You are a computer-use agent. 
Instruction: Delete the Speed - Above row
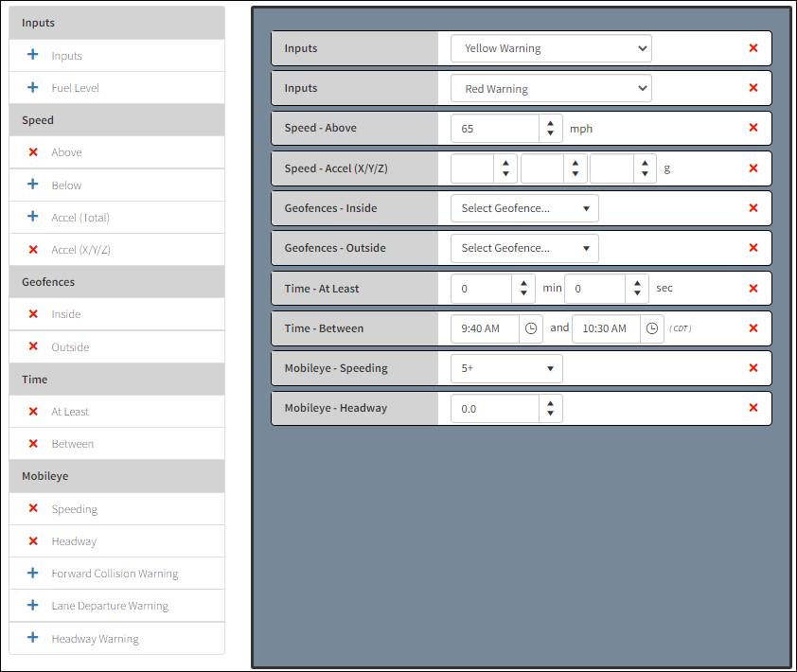tap(753, 127)
